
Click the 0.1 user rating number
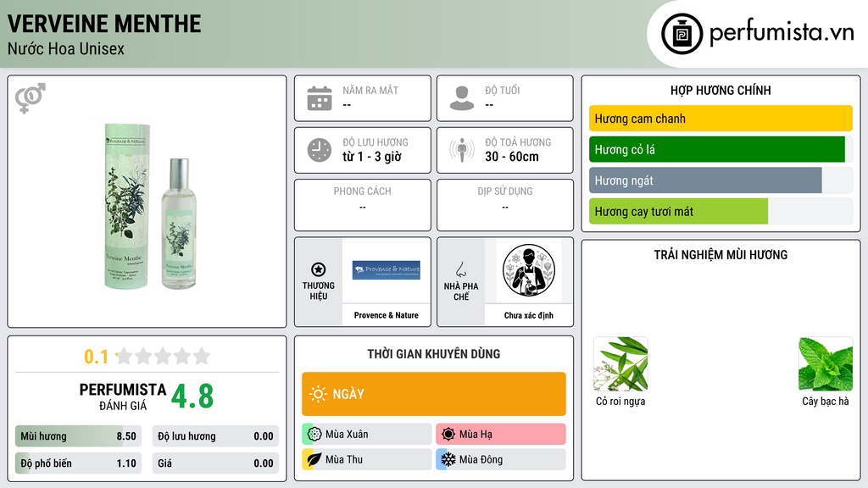pyautogui.click(x=97, y=357)
